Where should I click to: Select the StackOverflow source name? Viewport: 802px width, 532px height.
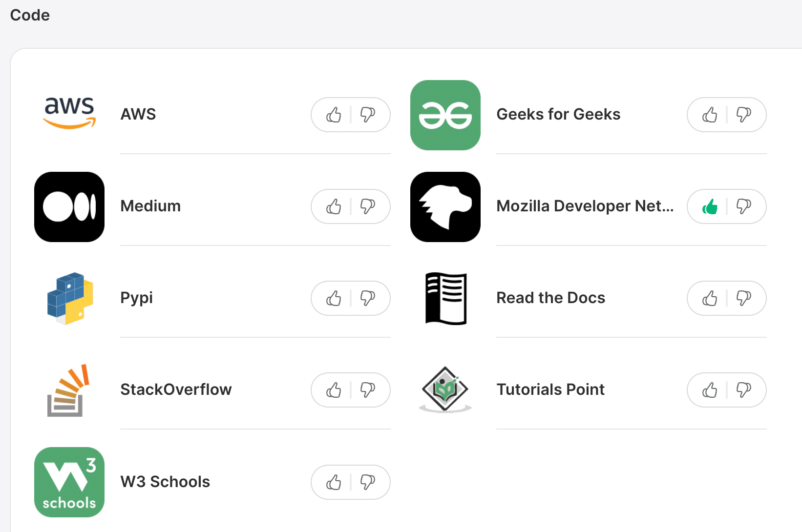tap(176, 389)
